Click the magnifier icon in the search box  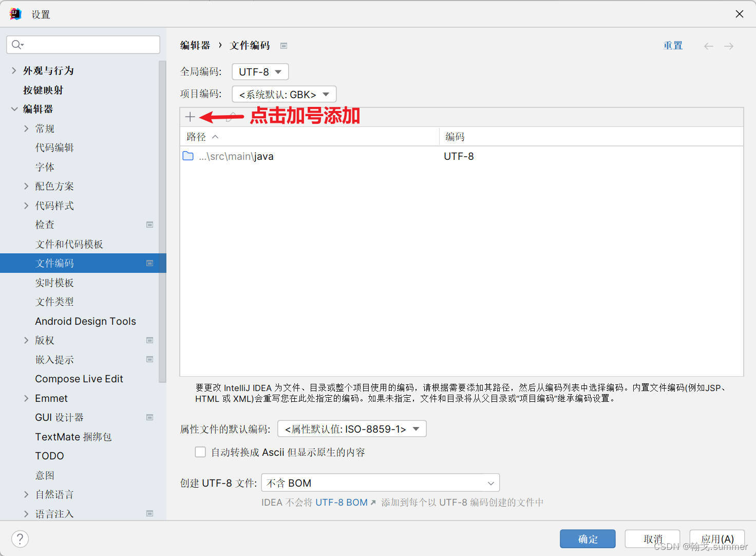[x=16, y=44]
